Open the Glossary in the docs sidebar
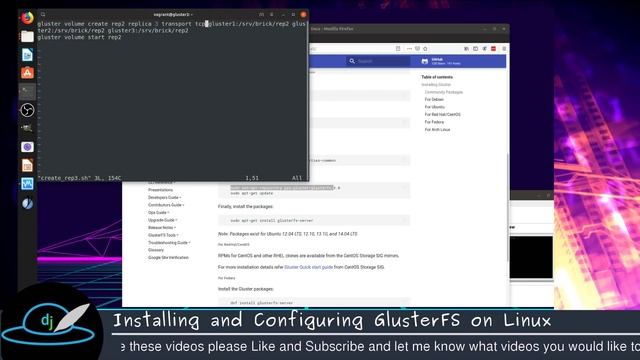The height and width of the screenshot is (360, 640). 156,250
